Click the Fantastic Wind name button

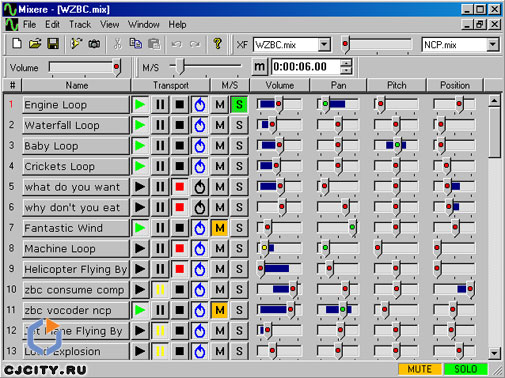(76, 228)
